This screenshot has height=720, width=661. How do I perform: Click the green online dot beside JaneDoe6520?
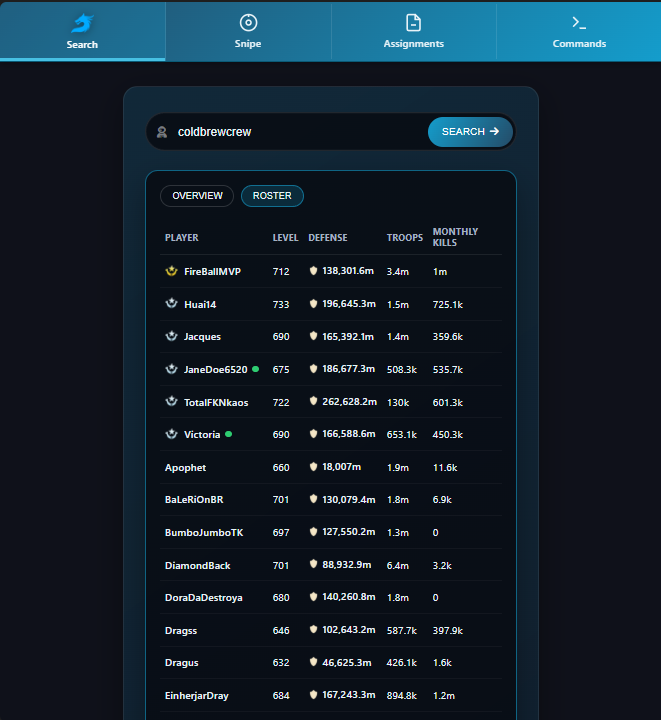256,369
